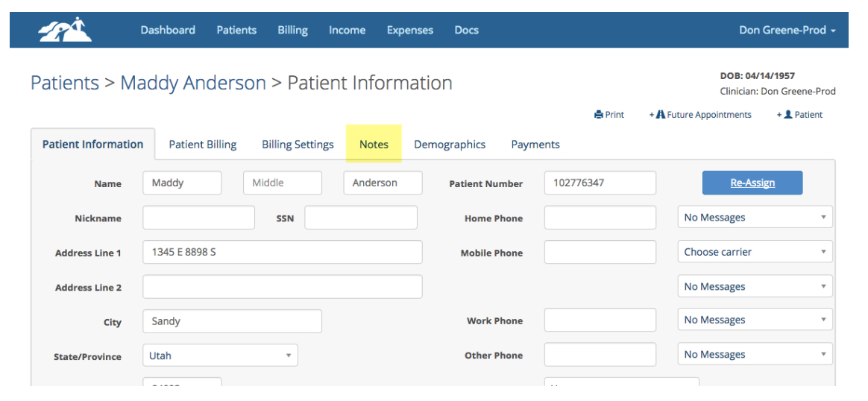This screenshot has width=868, height=401.
Task: Open the Don Greene-Prod user menu
Action: pyautogui.click(x=787, y=30)
